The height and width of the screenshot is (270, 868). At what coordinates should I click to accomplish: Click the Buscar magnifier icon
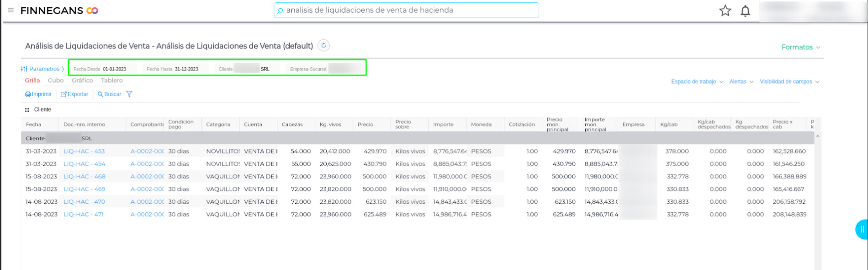click(x=100, y=94)
